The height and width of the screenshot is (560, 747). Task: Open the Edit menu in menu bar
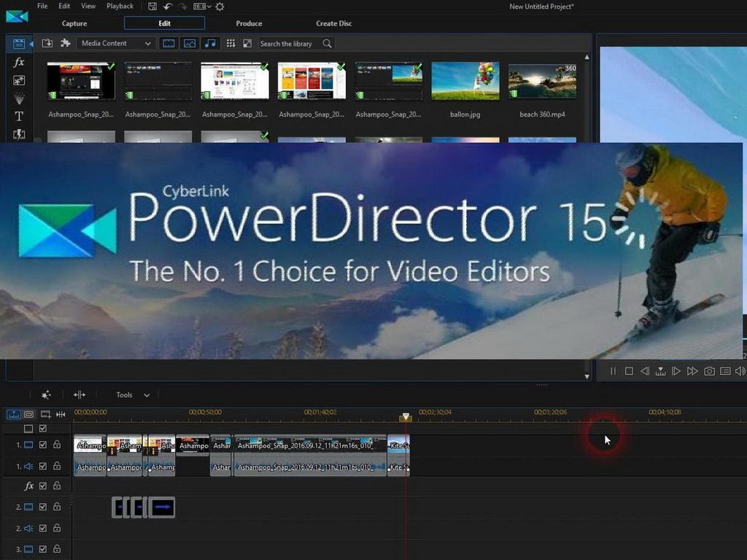pyautogui.click(x=64, y=6)
